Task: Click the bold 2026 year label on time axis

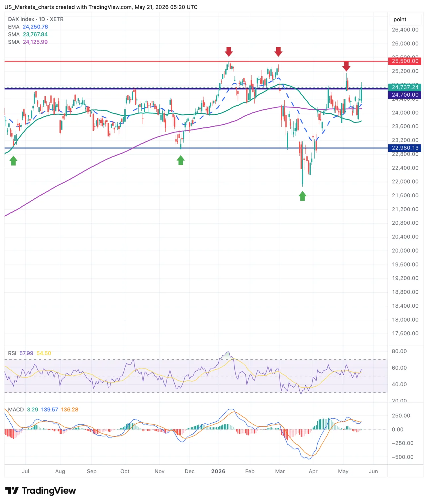Action: (218, 471)
